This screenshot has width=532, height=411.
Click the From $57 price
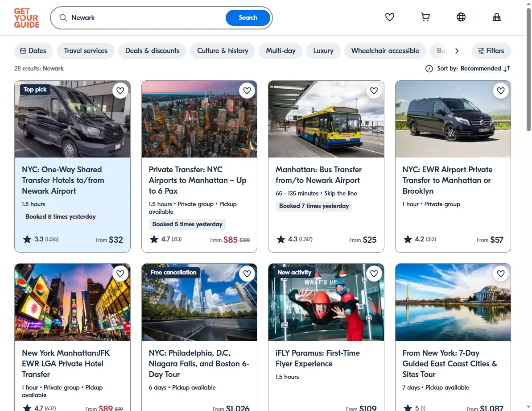coord(490,240)
